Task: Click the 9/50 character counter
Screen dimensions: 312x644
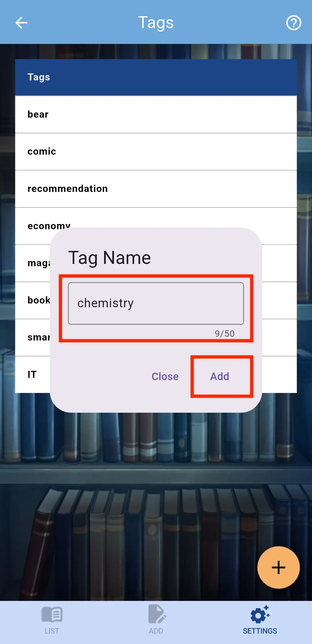Action: tap(225, 334)
